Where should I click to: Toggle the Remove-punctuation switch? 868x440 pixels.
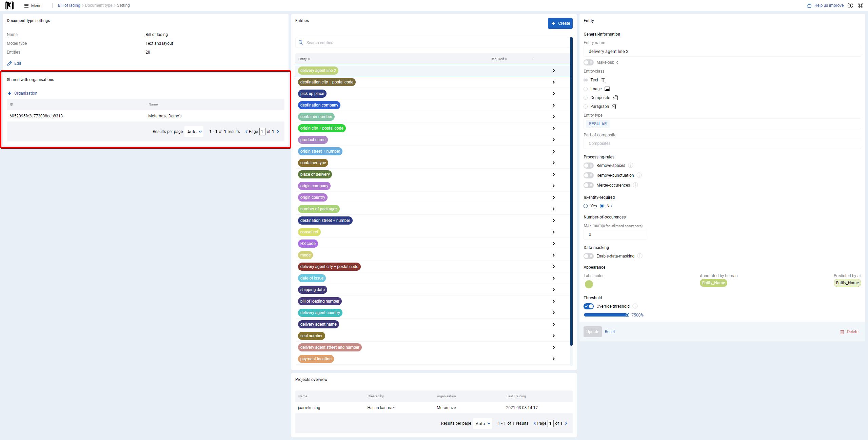coord(589,175)
